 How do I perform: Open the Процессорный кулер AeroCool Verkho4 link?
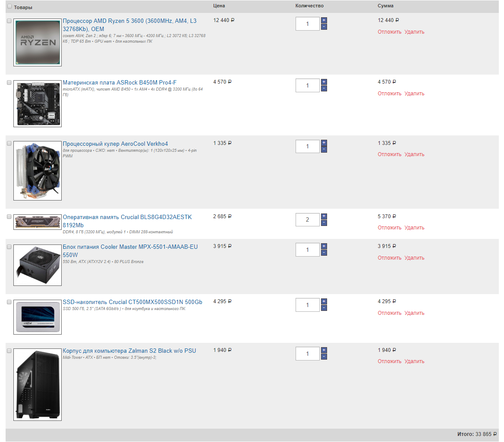115,144
